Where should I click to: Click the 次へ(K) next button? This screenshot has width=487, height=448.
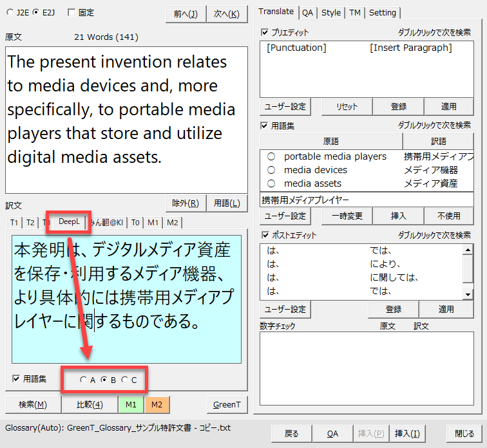point(227,14)
